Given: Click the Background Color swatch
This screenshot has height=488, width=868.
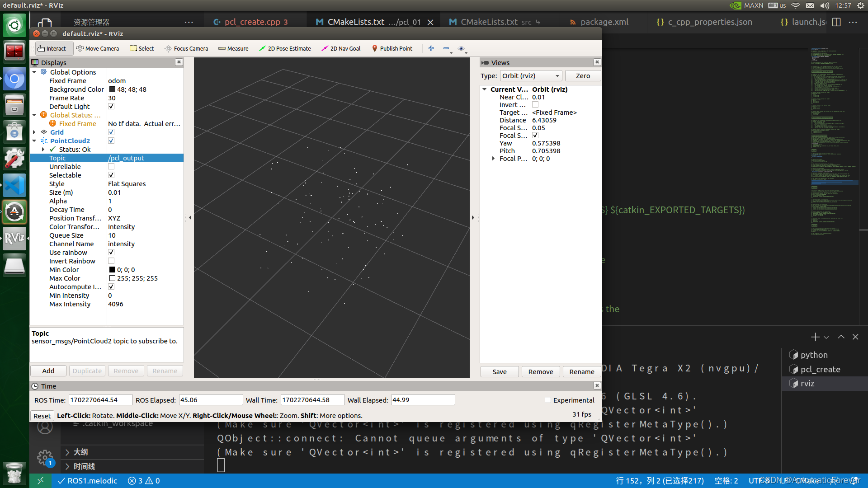Looking at the screenshot, I should (x=112, y=89).
